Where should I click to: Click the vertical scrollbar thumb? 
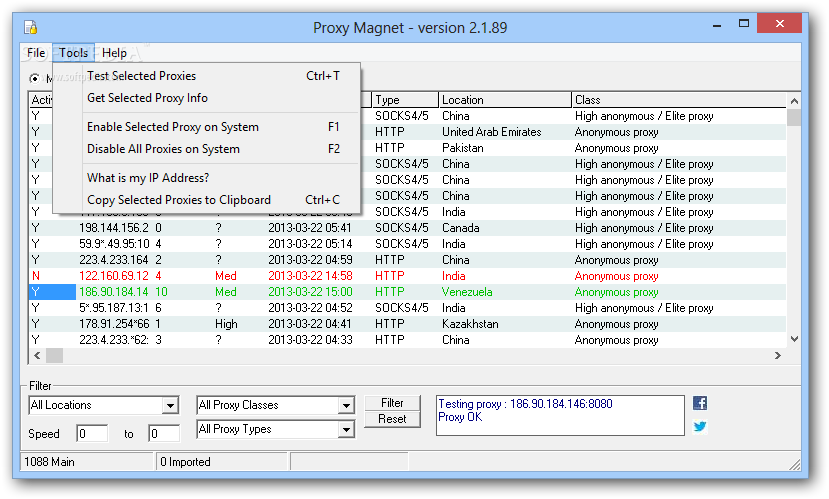point(794,117)
